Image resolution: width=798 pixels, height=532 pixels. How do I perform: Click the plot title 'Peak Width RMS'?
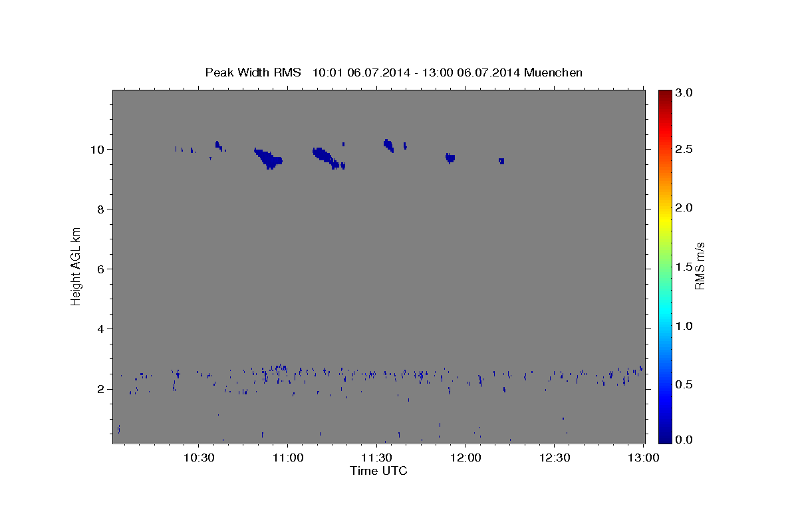(253, 72)
